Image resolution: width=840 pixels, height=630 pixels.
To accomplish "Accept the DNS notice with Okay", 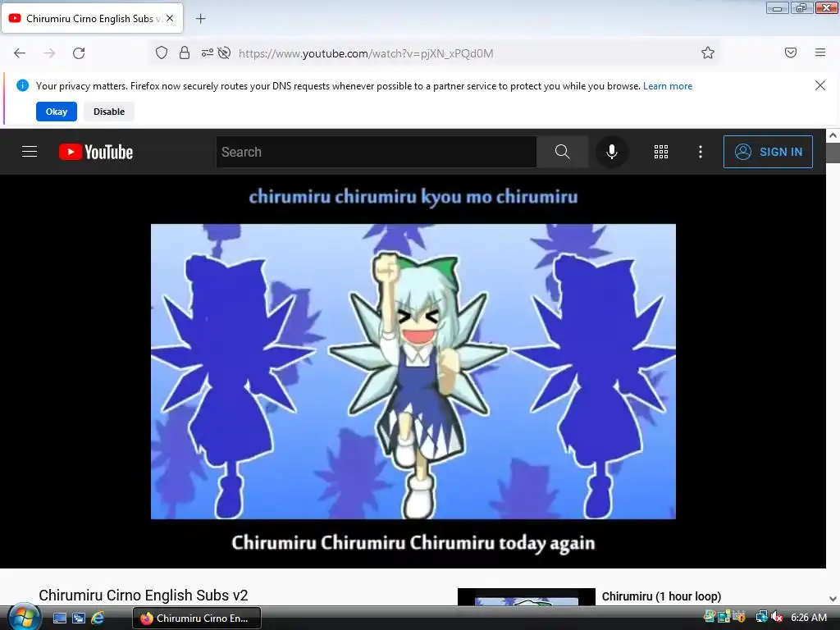I will [x=57, y=112].
